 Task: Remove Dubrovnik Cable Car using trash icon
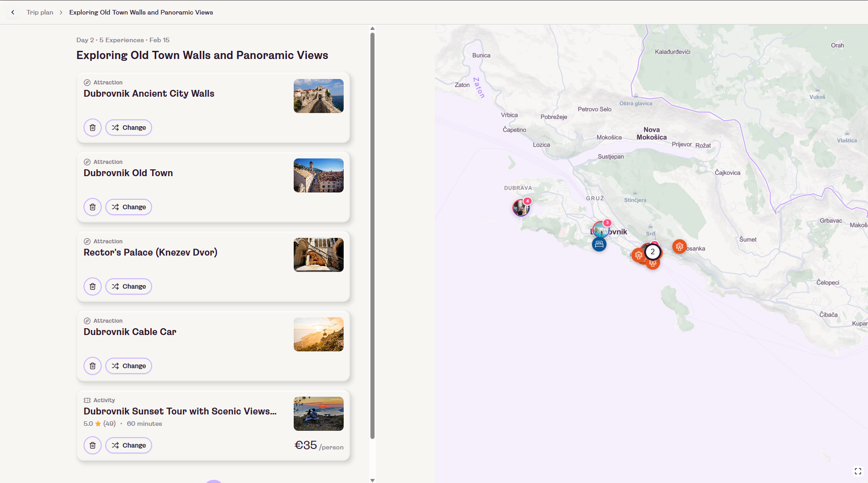pyautogui.click(x=93, y=366)
